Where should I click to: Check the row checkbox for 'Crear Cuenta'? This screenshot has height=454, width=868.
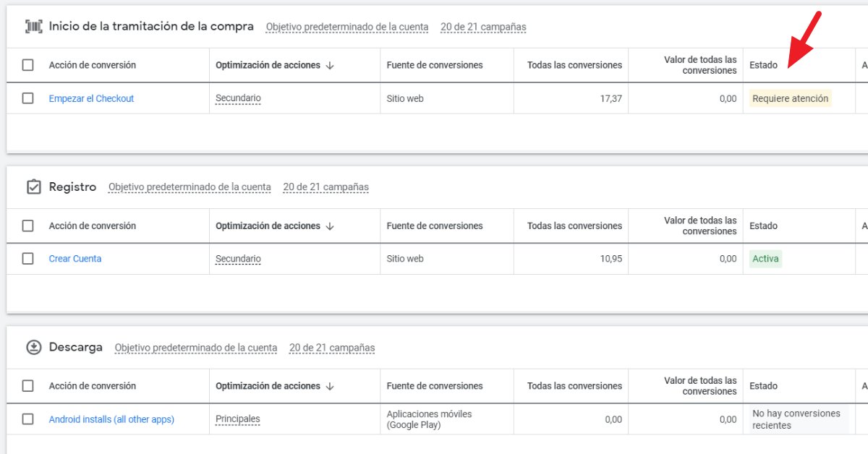click(27, 258)
